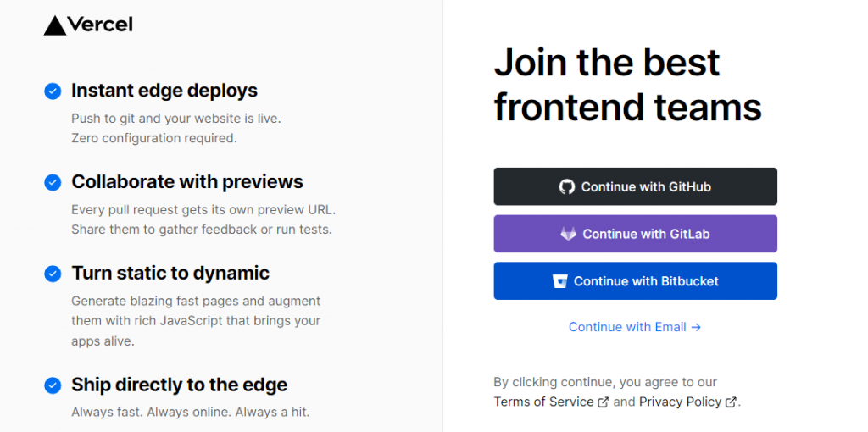Click external-link icon after Privacy Policy

coord(731,402)
